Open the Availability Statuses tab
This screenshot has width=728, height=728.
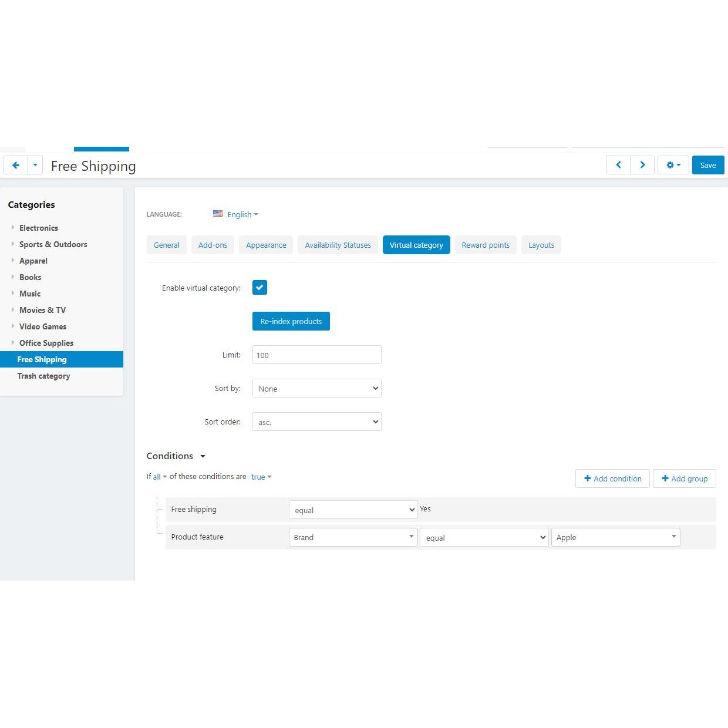[338, 245]
